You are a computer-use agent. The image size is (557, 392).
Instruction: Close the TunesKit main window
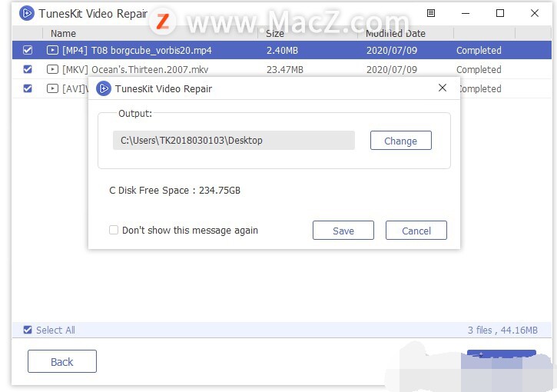535,13
